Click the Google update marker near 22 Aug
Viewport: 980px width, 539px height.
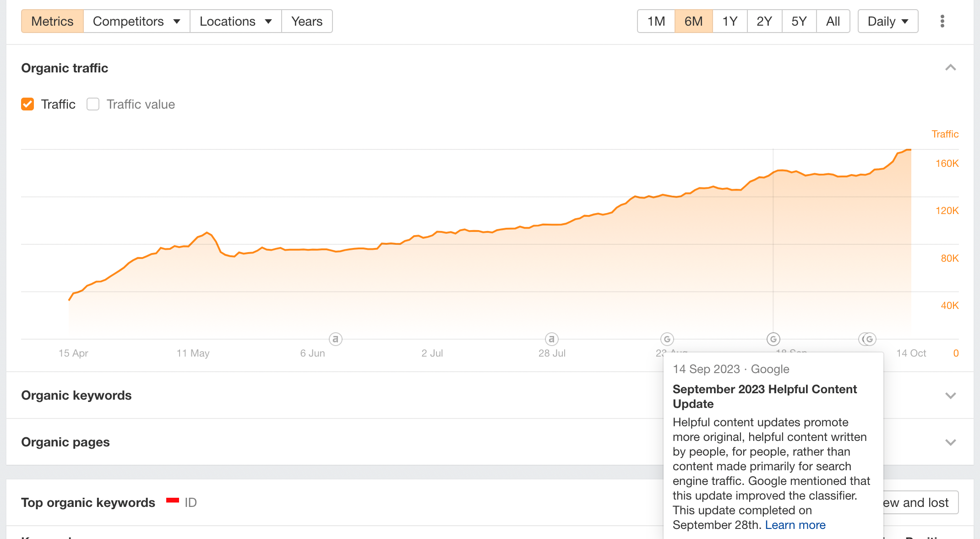click(x=667, y=339)
